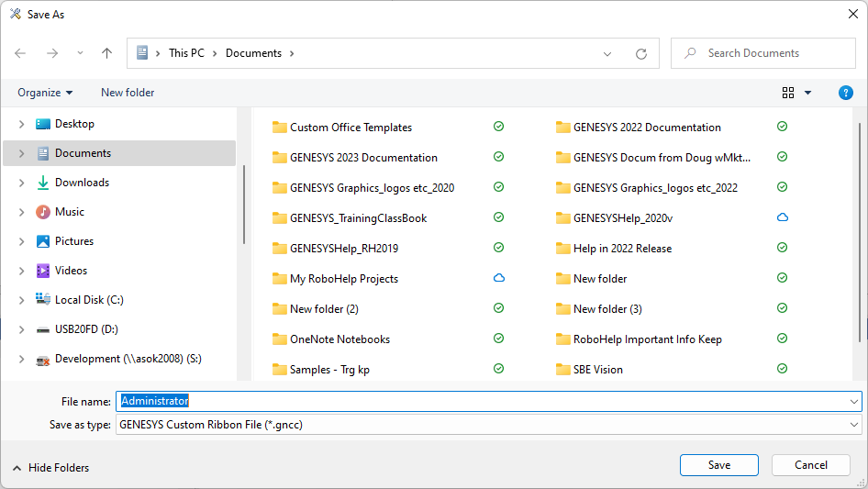Image resolution: width=868 pixels, height=489 pixels.
Task: Click the Up one level arrow
Action: (106, 53)
